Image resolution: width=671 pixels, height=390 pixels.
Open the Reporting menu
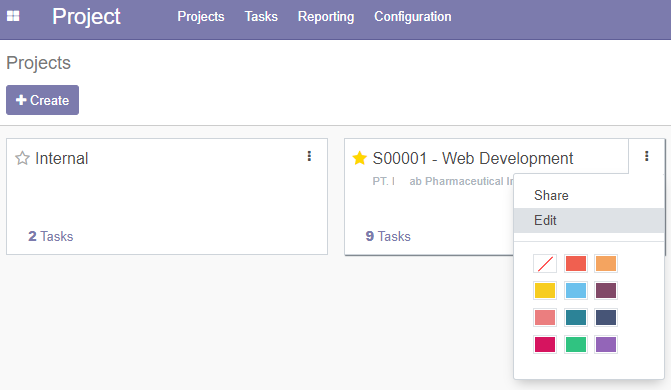coord(326,16)
